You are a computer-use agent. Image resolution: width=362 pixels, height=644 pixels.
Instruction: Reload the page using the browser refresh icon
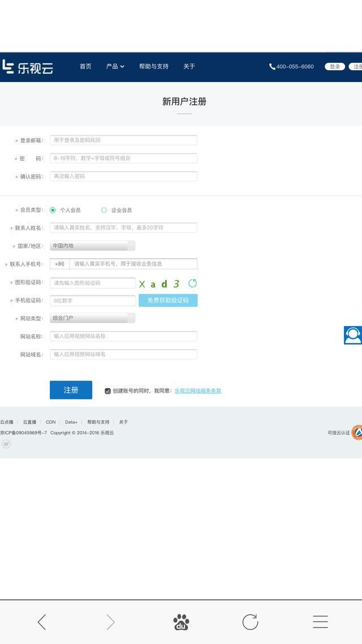(250, 622)
